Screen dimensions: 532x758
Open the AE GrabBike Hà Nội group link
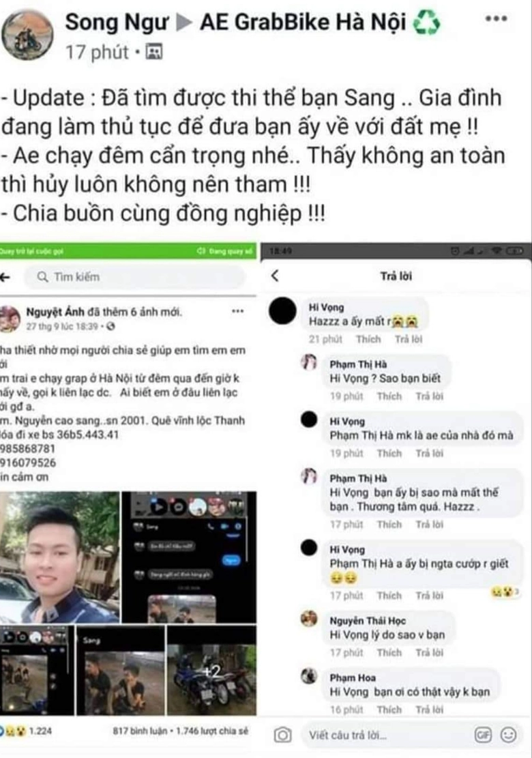click(x=303, y=23)
